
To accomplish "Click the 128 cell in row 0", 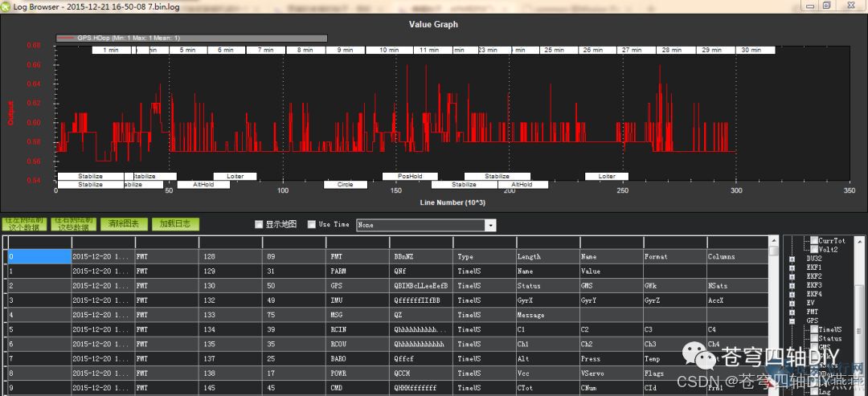I will coord(231,256).
